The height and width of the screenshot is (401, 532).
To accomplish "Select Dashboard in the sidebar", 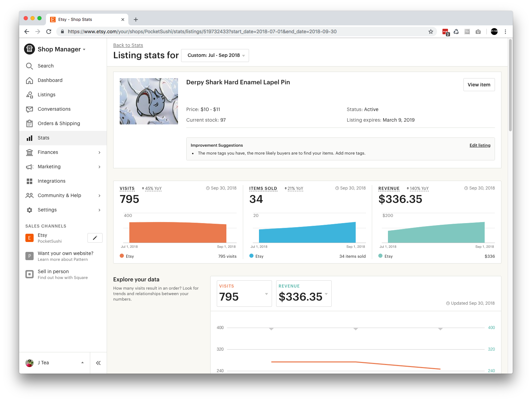I will [63, 80].
